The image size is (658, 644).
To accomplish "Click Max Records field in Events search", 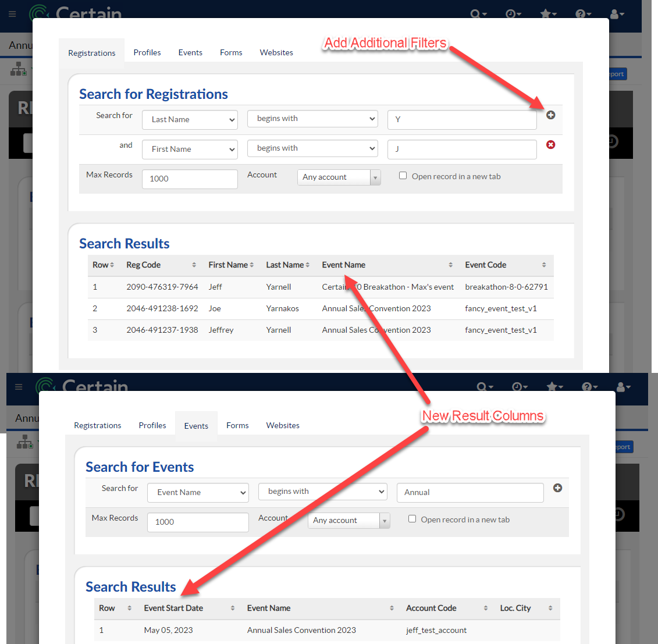I will coord(198,522).
